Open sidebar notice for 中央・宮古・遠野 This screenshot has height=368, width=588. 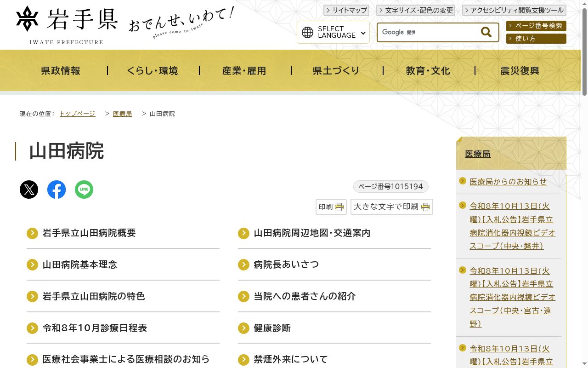click(x=513, y=297)
